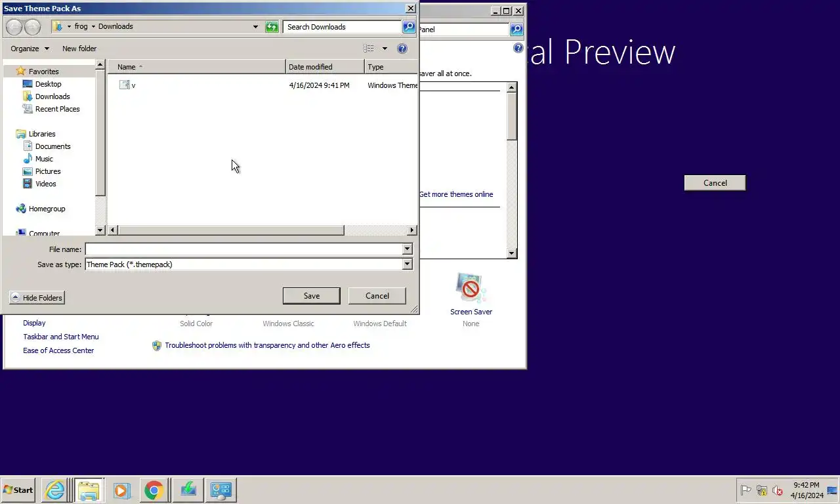Click the green download arrow taskbar icon
Screen dimensions: 840x504
pyautogui.click(x=188, y=490)
